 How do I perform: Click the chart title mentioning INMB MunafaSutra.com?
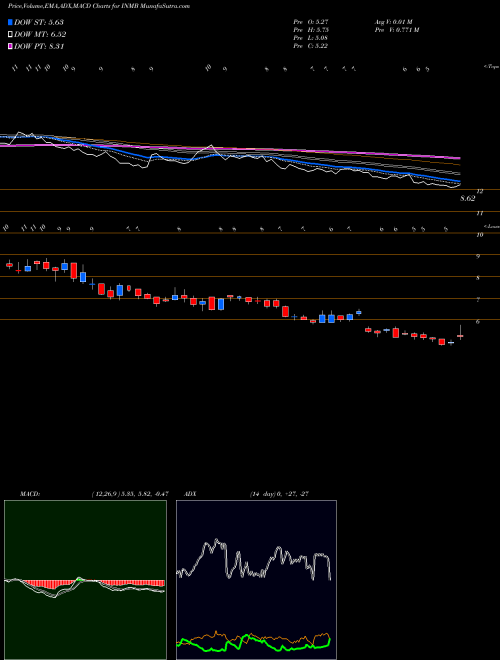pos(98,6)
